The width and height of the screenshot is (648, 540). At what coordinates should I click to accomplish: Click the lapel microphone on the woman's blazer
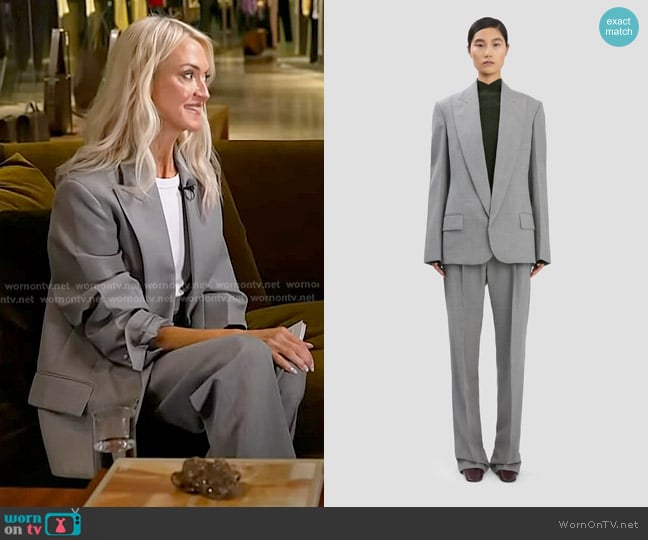[x=187, y=188]
